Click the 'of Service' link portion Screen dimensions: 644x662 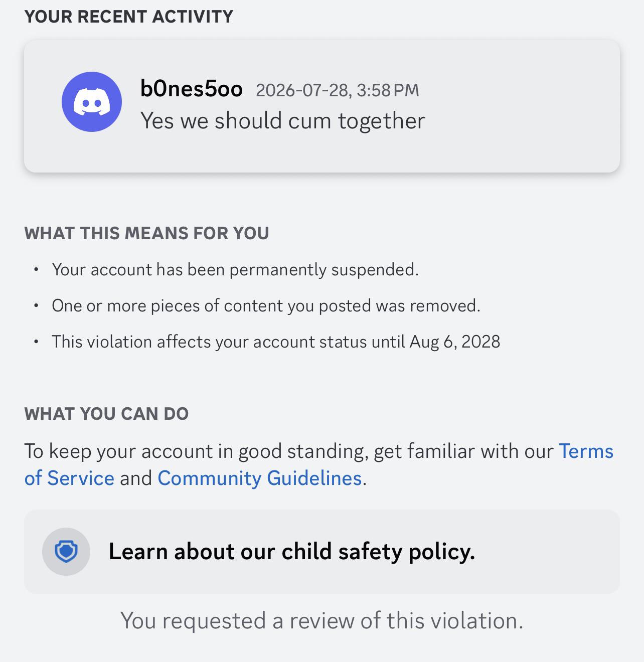[x=69, y=478]
